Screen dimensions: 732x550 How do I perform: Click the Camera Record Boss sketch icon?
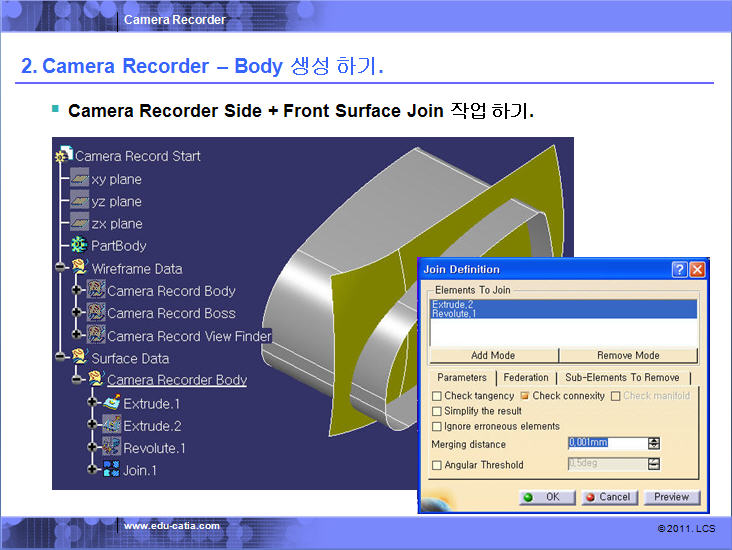[x=95, y=313]
